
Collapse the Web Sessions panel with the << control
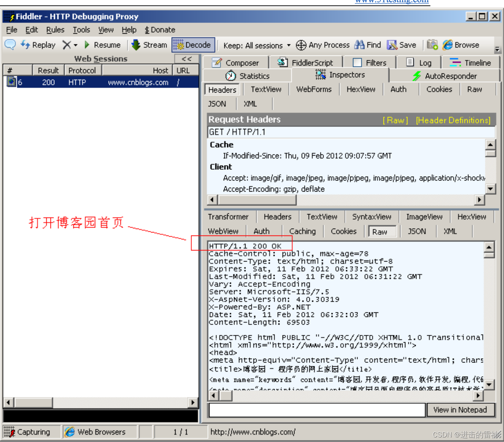186,58
